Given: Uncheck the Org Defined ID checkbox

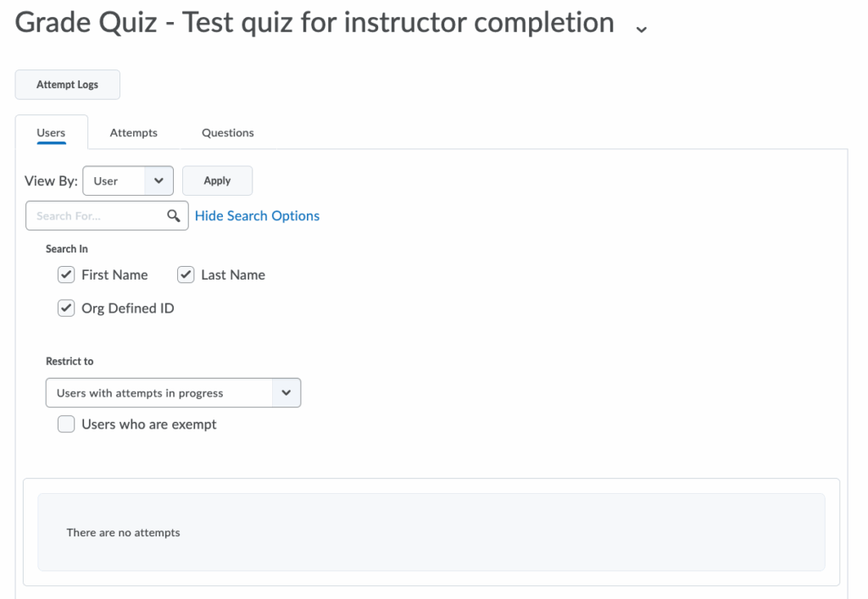Looking at the screenshot, I should (x=66, y=308).
